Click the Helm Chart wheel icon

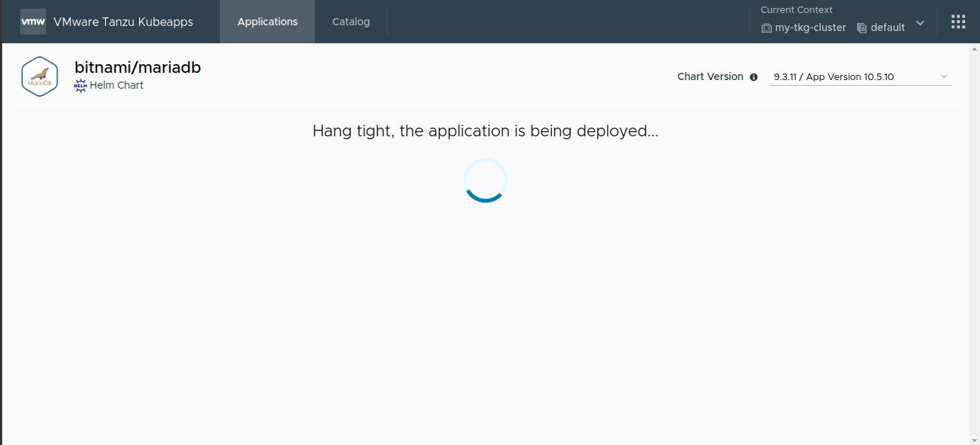(x=80, y=85)
